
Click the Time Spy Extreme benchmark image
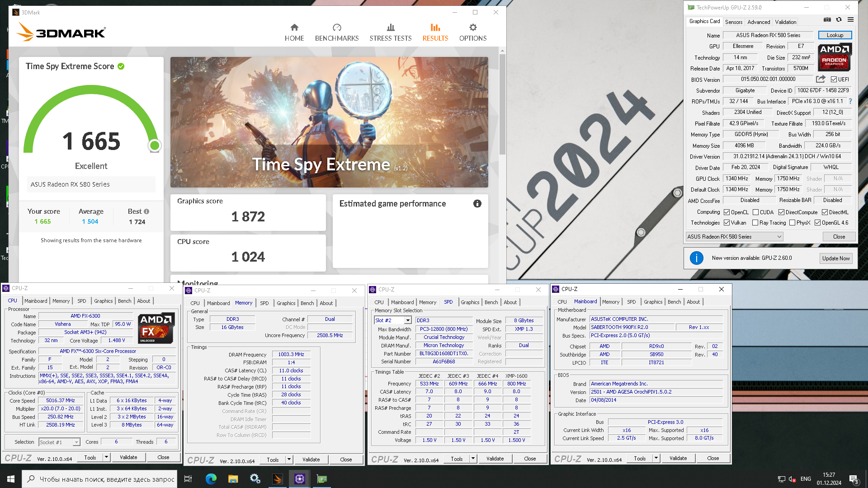pos(329,122)
